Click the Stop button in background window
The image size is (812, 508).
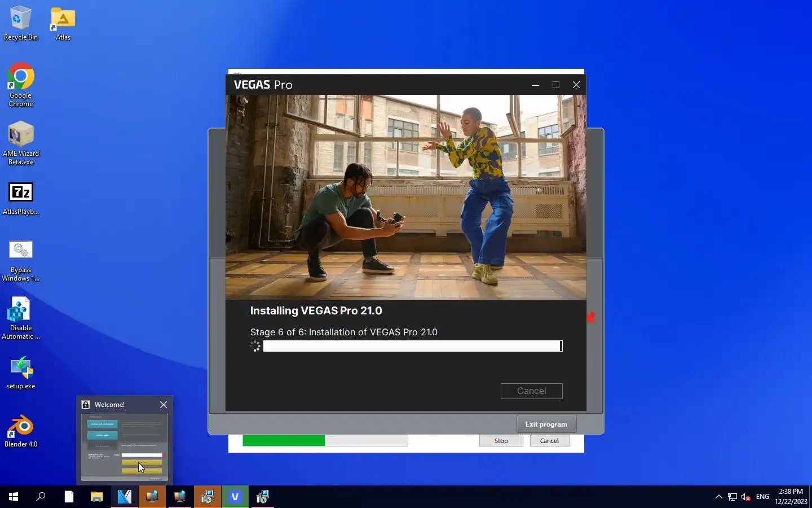(x=501, y=441)
